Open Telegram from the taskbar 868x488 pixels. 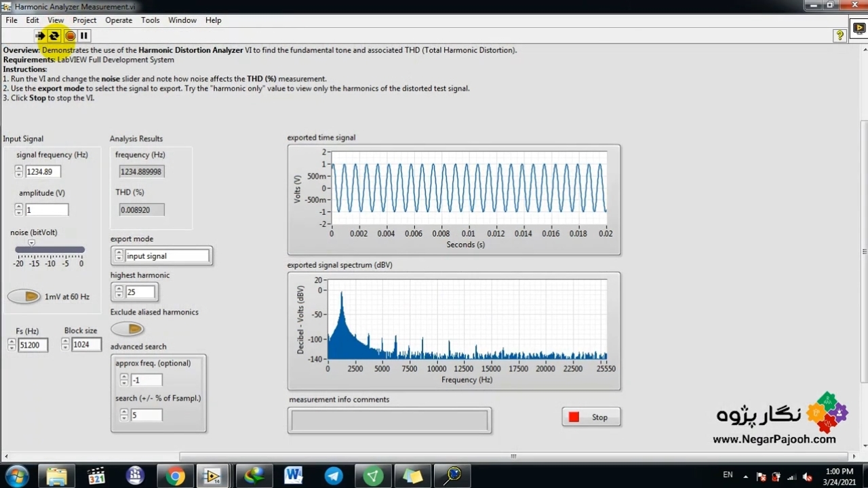click(334, 476)
